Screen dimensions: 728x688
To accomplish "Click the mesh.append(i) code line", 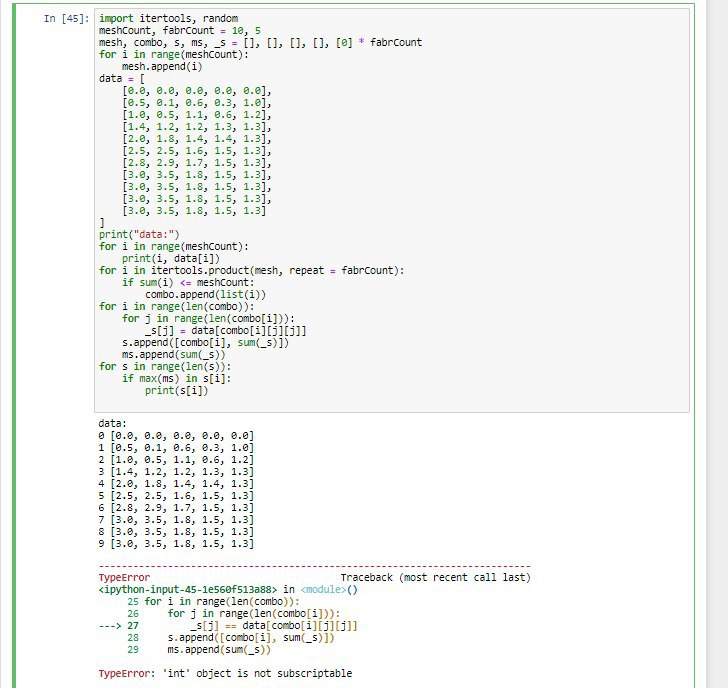I will (x=162, y=67).
